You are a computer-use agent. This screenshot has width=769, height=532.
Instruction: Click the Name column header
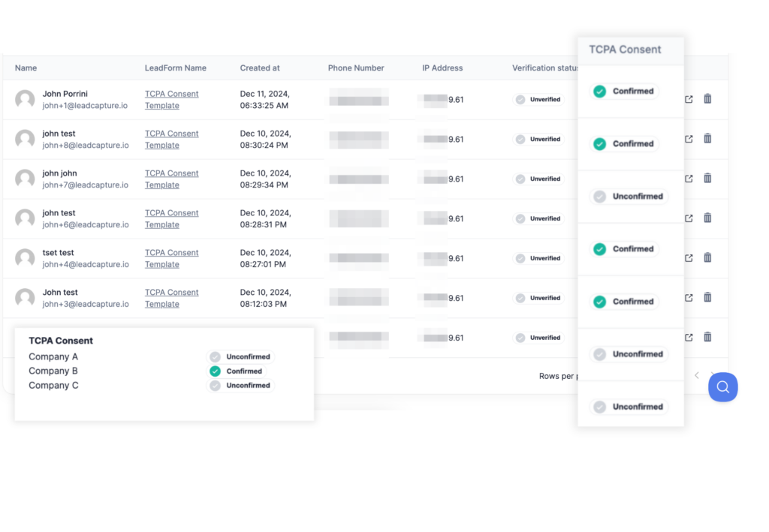26,68
